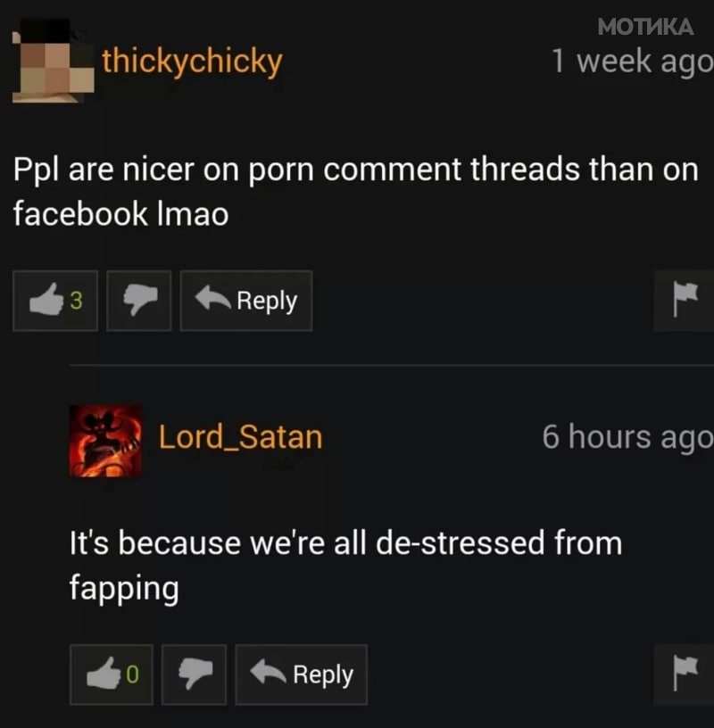Click the '1 week ago' timestamp
The image size is (714, 728).
(x=632, y=62)
